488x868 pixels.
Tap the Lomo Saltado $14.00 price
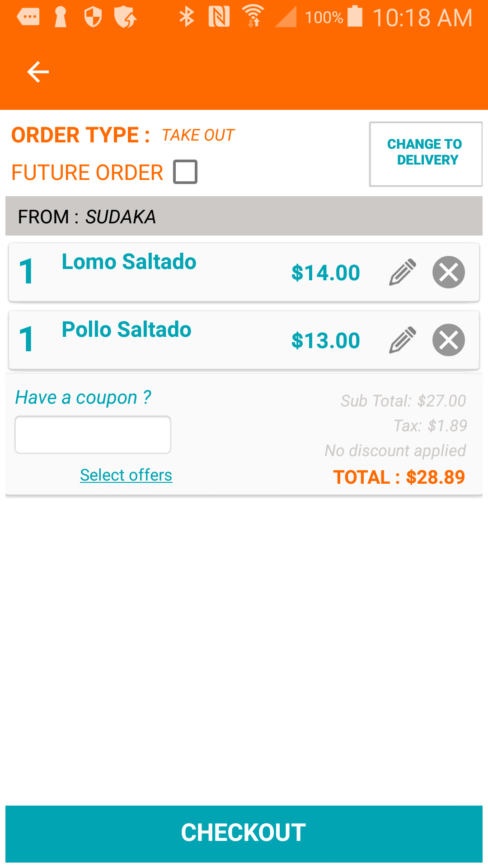click(325, 273)
